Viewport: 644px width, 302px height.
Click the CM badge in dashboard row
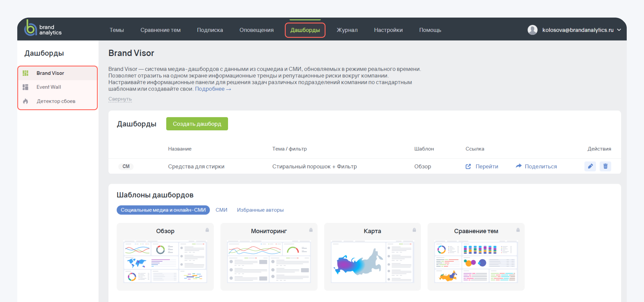[126, 166]
